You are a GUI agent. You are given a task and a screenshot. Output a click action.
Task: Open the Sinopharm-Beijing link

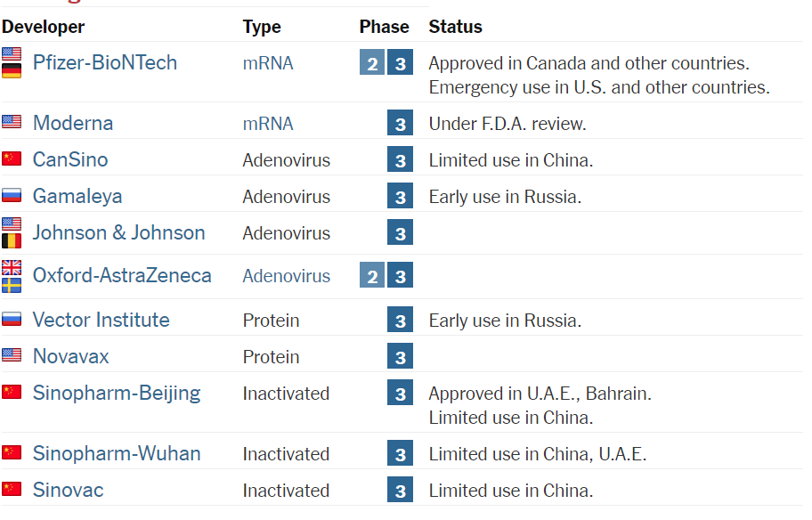tap(117, 393)
